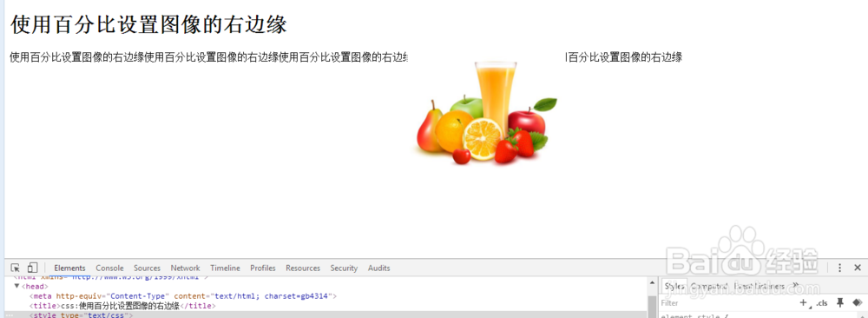This screenshot has height=318, width=868.
Task: Click the page heading 使用百分比设置图像的右边缘
Action: pos(148,24)
